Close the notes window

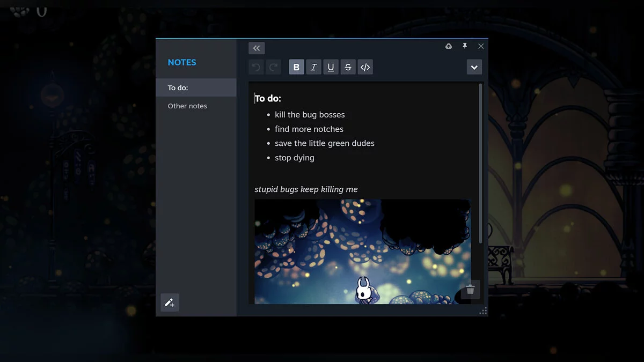coord(481,47)
